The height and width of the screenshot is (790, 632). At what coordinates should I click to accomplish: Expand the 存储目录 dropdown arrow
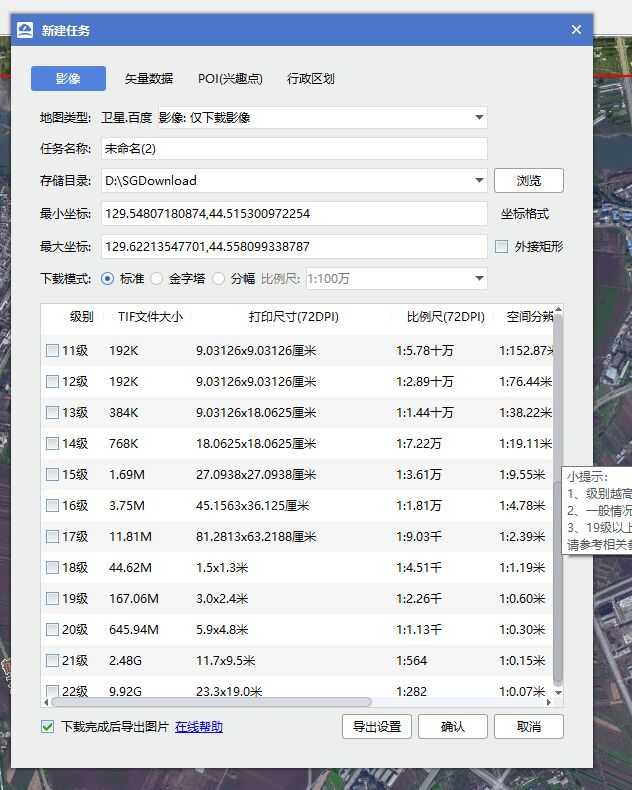pos(479,180)
